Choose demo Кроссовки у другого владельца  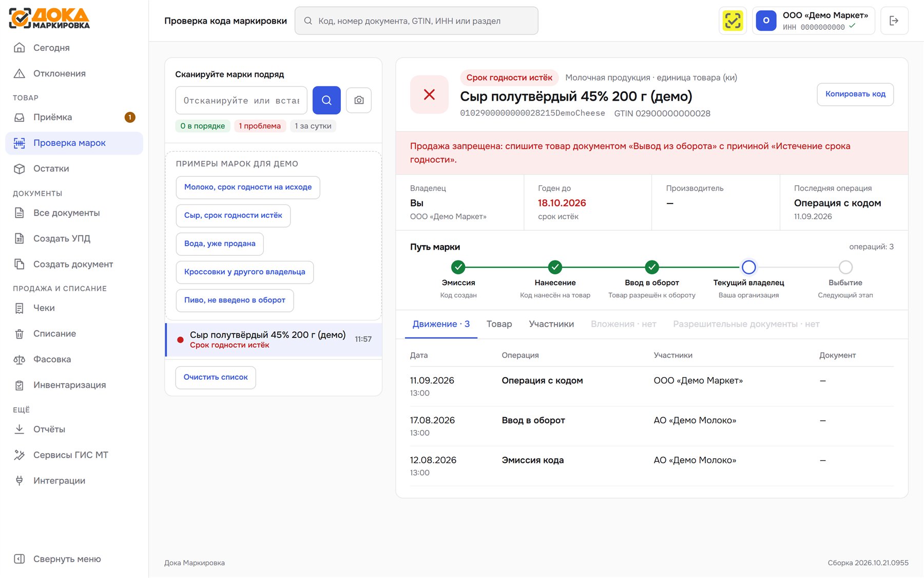click(245, 272)
